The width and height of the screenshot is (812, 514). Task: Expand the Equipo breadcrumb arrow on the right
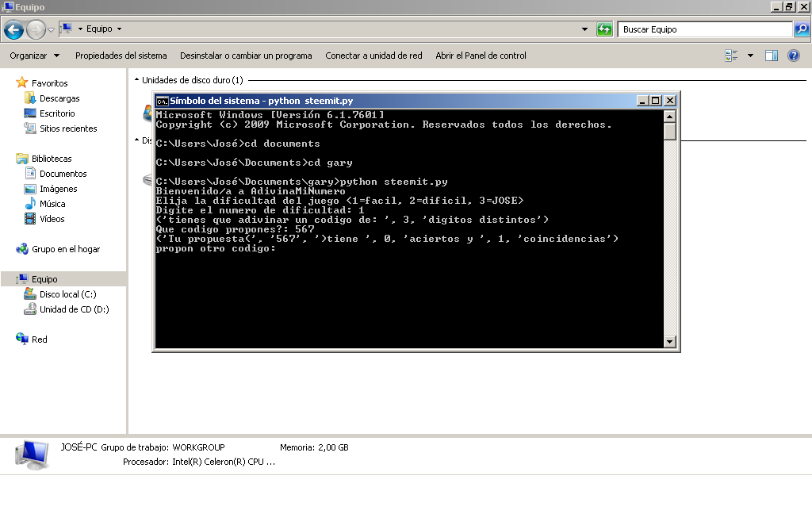point(119,29)
